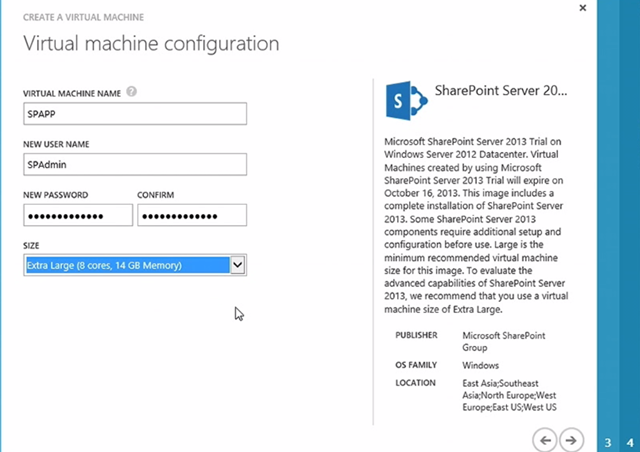Image resolution: width=640 pixels, height=452 pixels.
Task: Click the 'CREATE A VIRTUAL MACHINE' breadcrumb text
Action: pyautogui.click(x=83, y=17)
